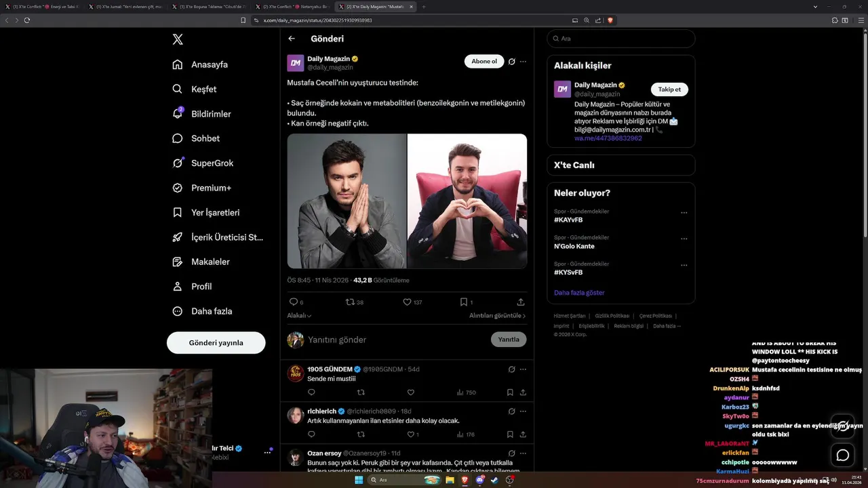The width and height of the screenshot is (868, 488).
Task: Open SuperGrok from sidebar
Action: pyautogui.click(x=203, y=163)
